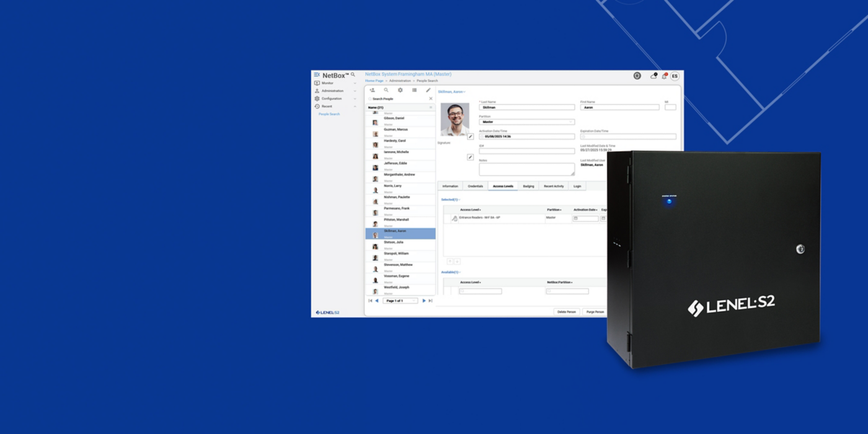Click the Search People input
Screen dimensions: 868x434
[397, 99]
